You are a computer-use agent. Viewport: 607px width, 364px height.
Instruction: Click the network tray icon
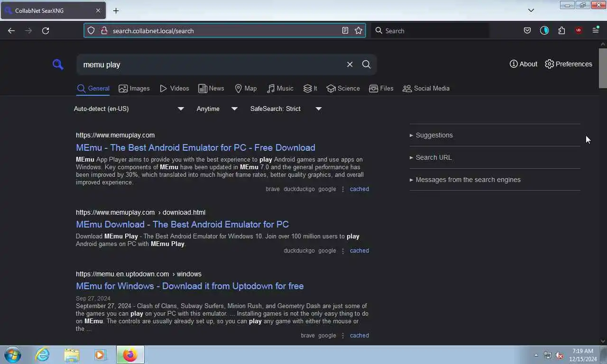(548, 355)
